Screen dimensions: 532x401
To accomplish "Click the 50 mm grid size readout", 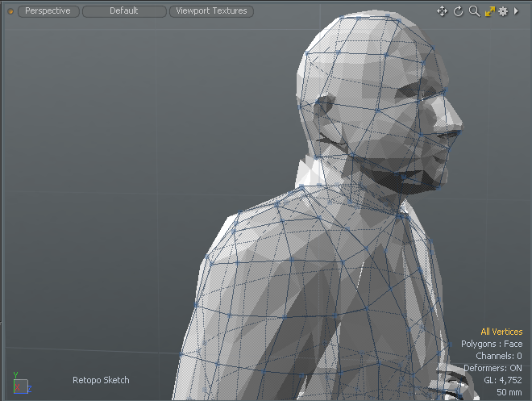I will [x=509, y=392].
